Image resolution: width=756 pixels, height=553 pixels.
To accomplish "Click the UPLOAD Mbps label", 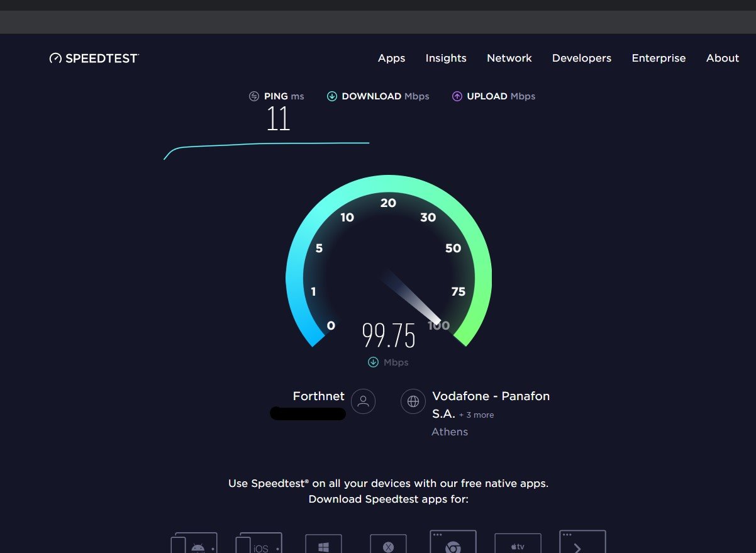I will (501, 96).
